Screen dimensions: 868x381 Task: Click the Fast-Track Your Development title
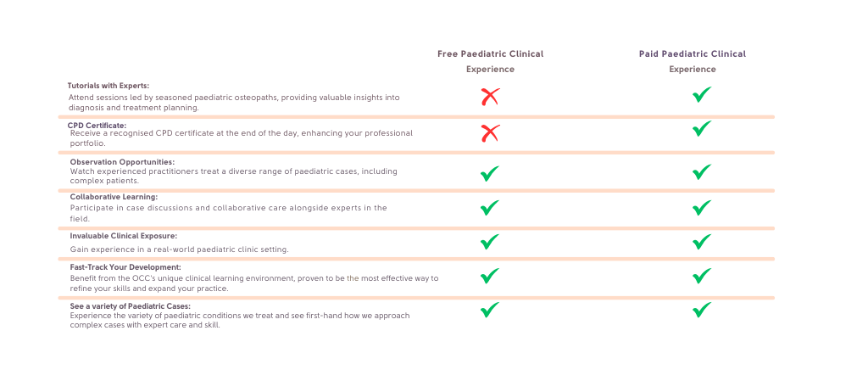125,267
